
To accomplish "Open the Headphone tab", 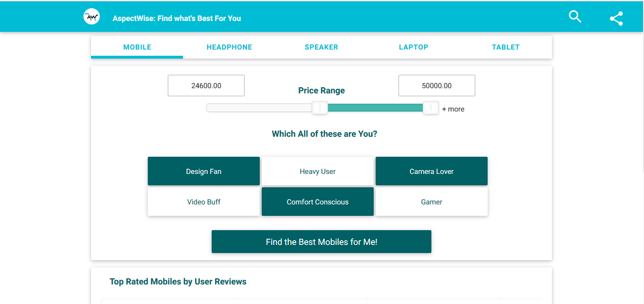I will point(229,47).
